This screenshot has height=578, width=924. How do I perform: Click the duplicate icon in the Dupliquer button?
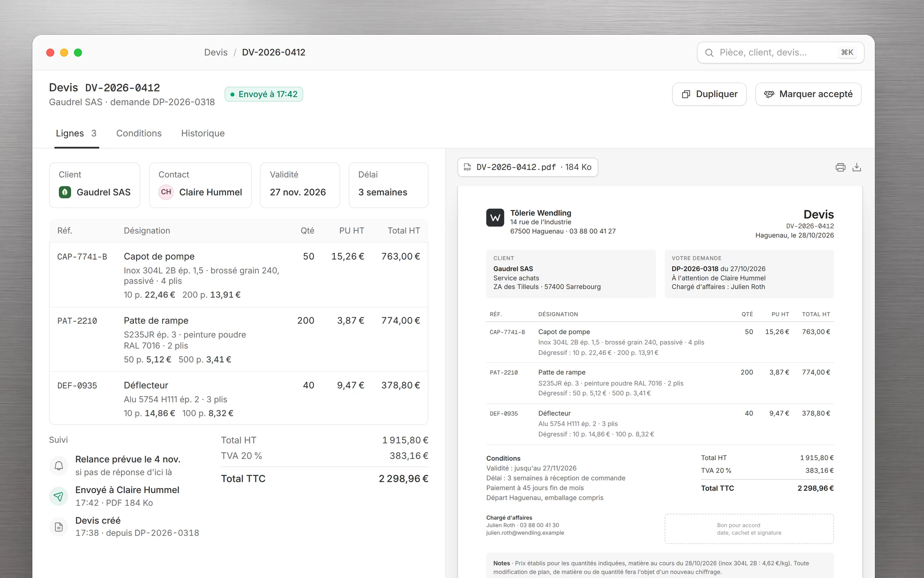point(686,94)
